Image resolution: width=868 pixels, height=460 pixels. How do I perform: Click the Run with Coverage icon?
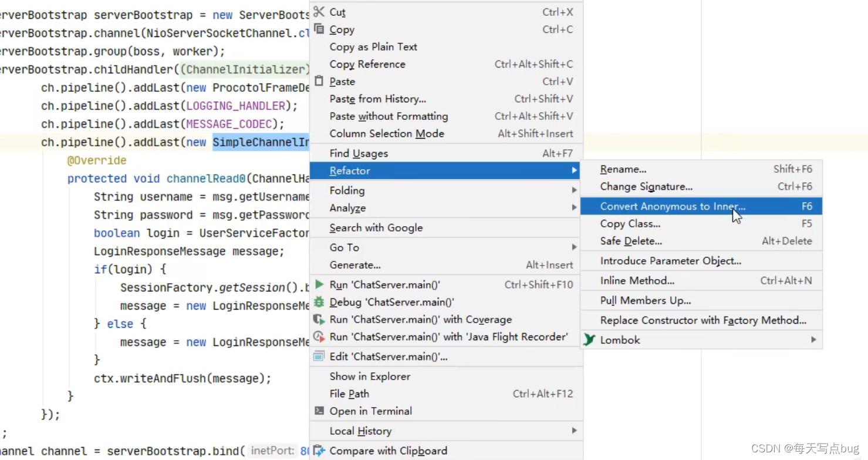point(319,320)
